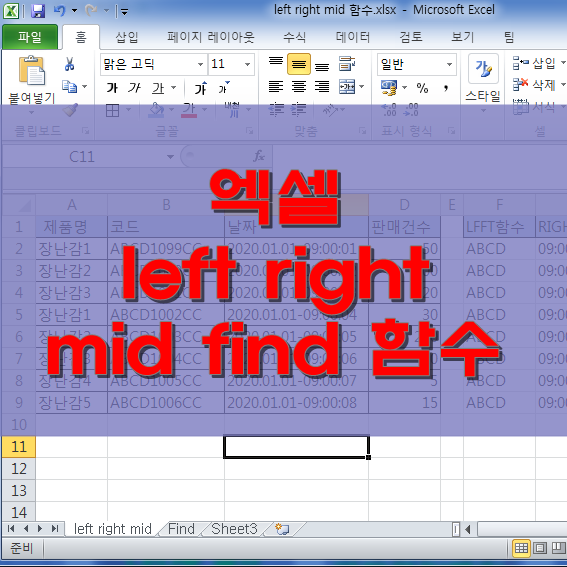Open Customize Quick Access Toolbar dropdown
Screen dimensions: 567x567
124,12
